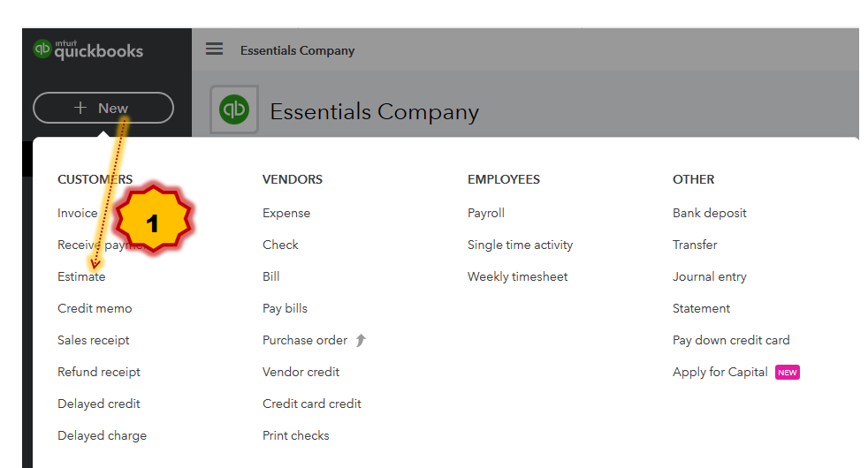Viewport: 868px width, 468px height.
Task: Select Journal entry in the Other column
Action: click(x=710, y=276)
